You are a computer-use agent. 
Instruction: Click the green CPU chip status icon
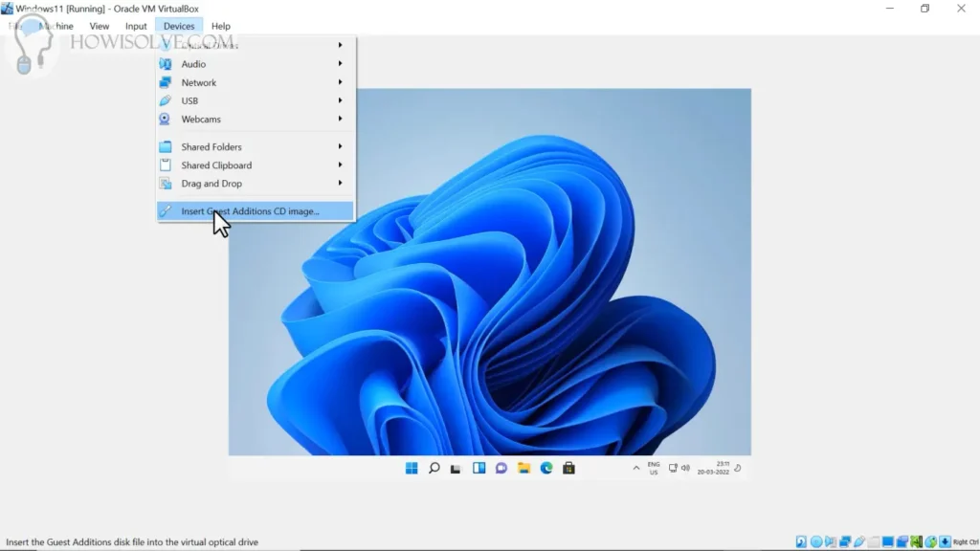click(916, 541)
